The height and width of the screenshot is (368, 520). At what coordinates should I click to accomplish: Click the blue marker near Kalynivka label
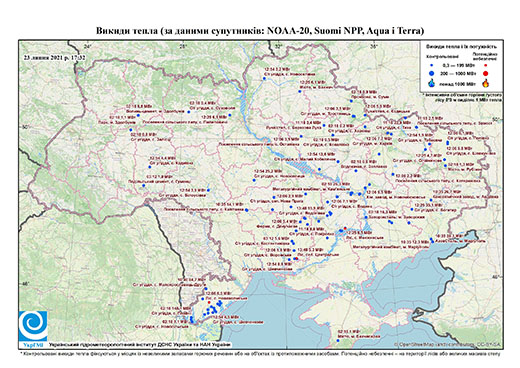[x=247, y=210]
